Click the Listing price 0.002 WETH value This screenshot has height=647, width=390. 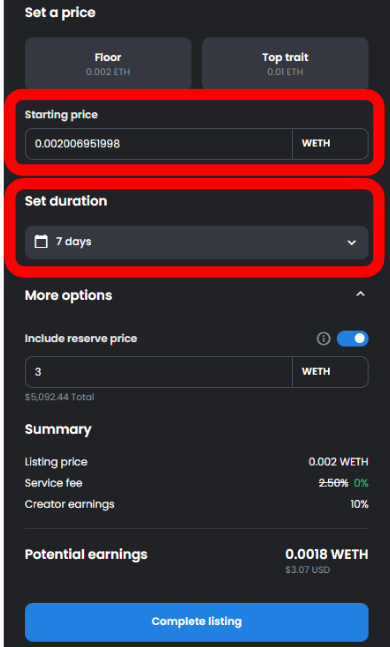(x=338, y=462)
